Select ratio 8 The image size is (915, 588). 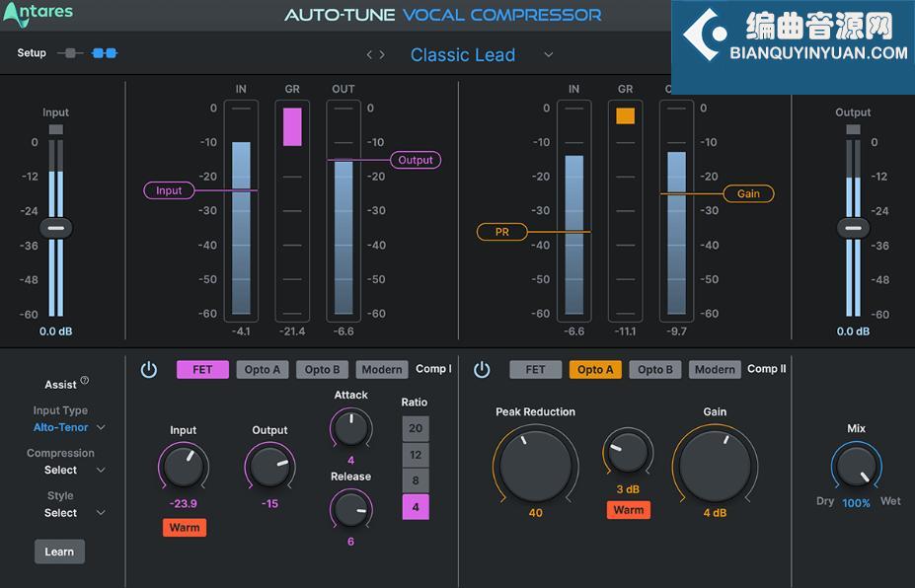pyautogui.click(x=416, y=480)
